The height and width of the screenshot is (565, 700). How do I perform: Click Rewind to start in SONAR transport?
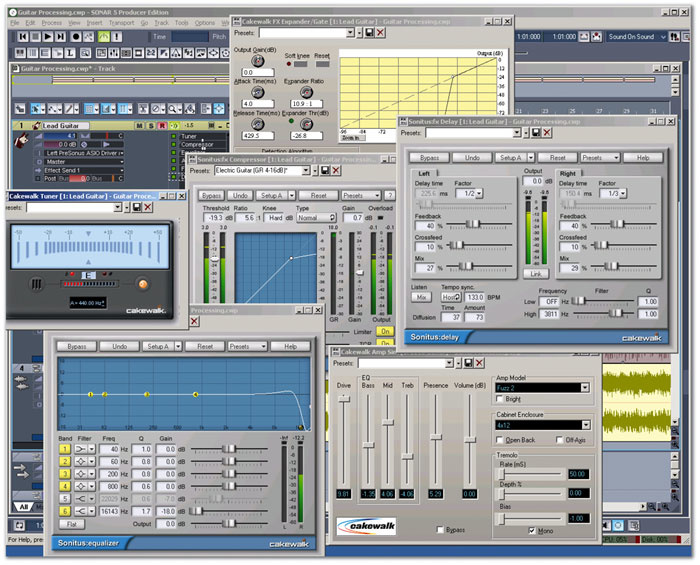click(23, 37)
